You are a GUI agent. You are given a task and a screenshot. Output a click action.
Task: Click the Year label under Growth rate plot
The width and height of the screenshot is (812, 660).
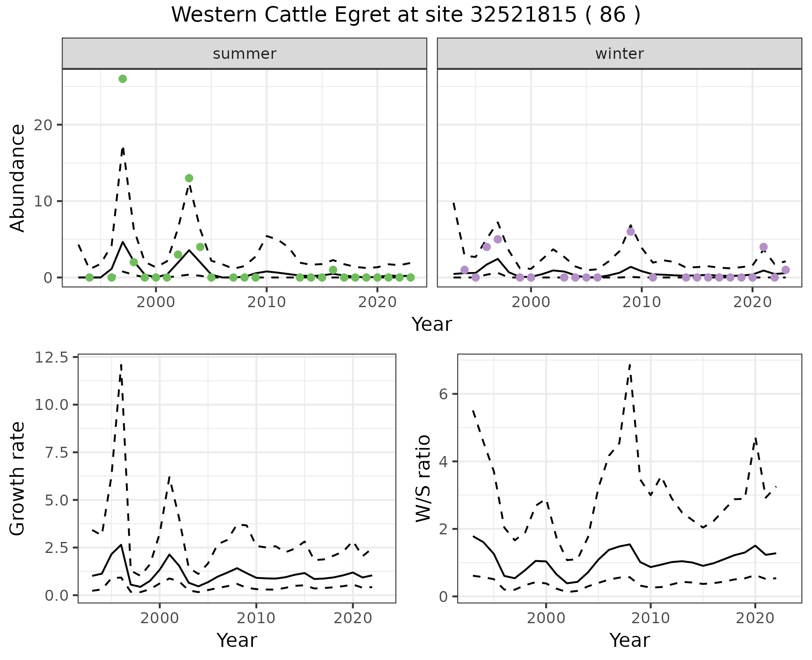236,640
